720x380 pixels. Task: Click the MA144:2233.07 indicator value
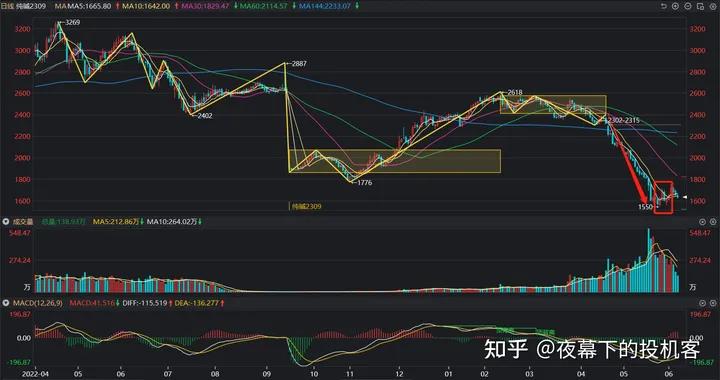325,6
